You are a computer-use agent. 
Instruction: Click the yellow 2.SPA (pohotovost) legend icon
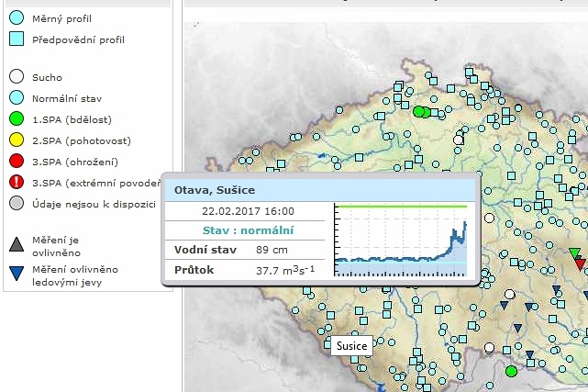pos(17,140)
